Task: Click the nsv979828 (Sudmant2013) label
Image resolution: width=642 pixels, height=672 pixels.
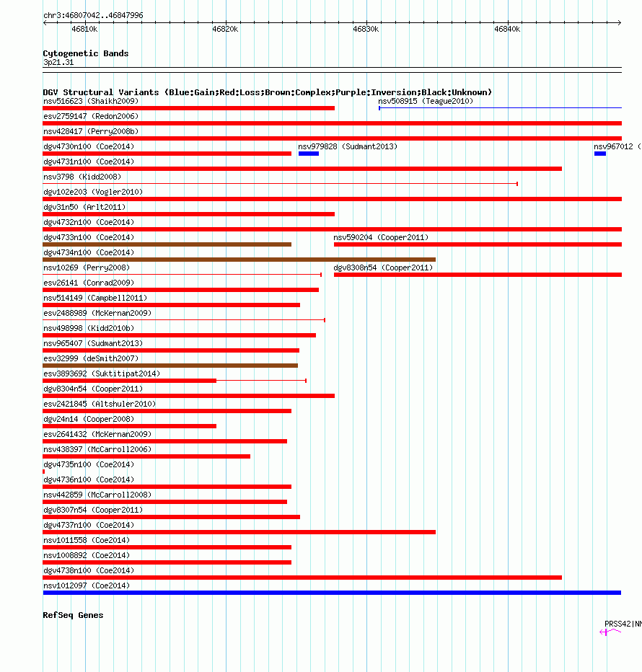Action: [x=348, y=146]
